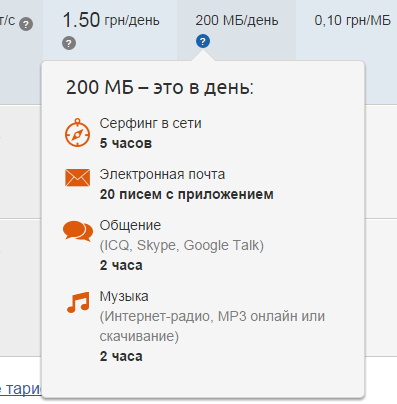This screenshot has width=397, height=404.
Task: Click the orange envelope email icon
Action: [x=77, y=178]
